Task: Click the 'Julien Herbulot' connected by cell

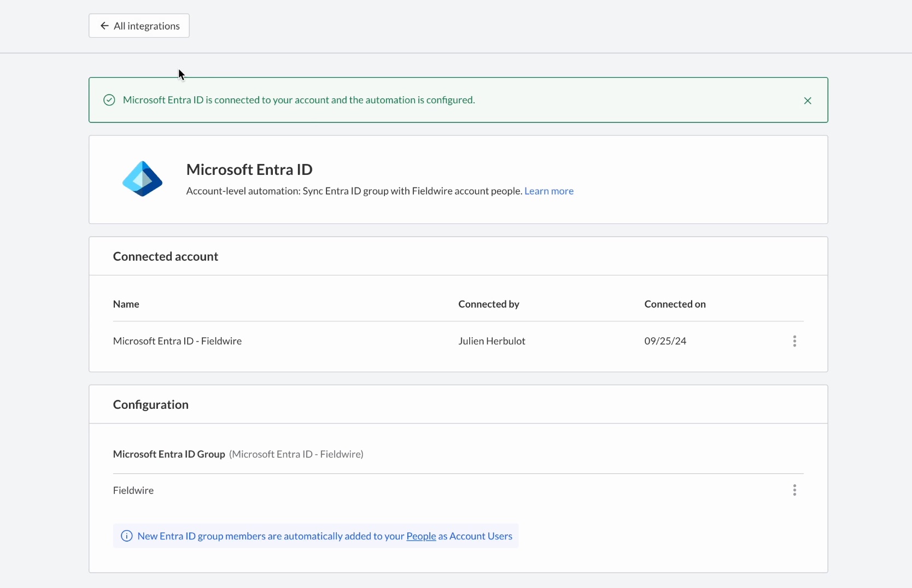Action: click(492, 341)
